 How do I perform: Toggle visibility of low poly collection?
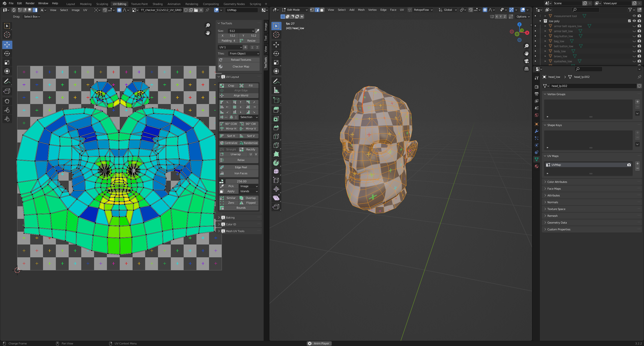point(634,21)
